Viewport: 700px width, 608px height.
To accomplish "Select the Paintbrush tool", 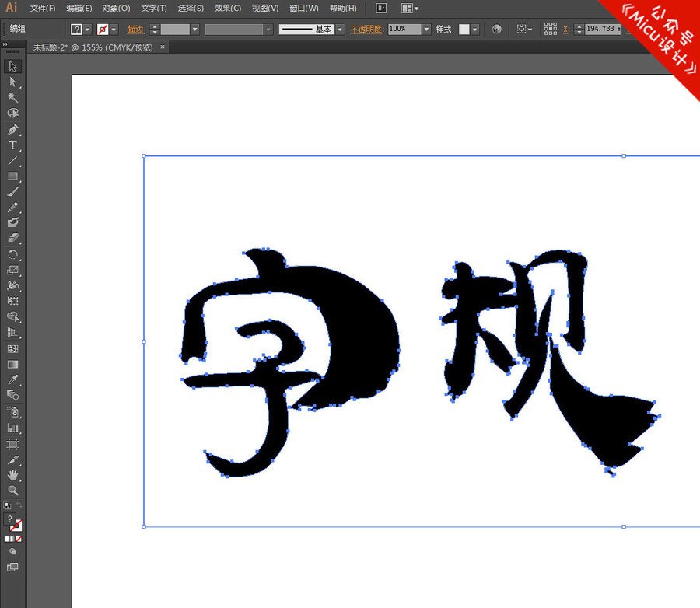I will pos(12,192).
